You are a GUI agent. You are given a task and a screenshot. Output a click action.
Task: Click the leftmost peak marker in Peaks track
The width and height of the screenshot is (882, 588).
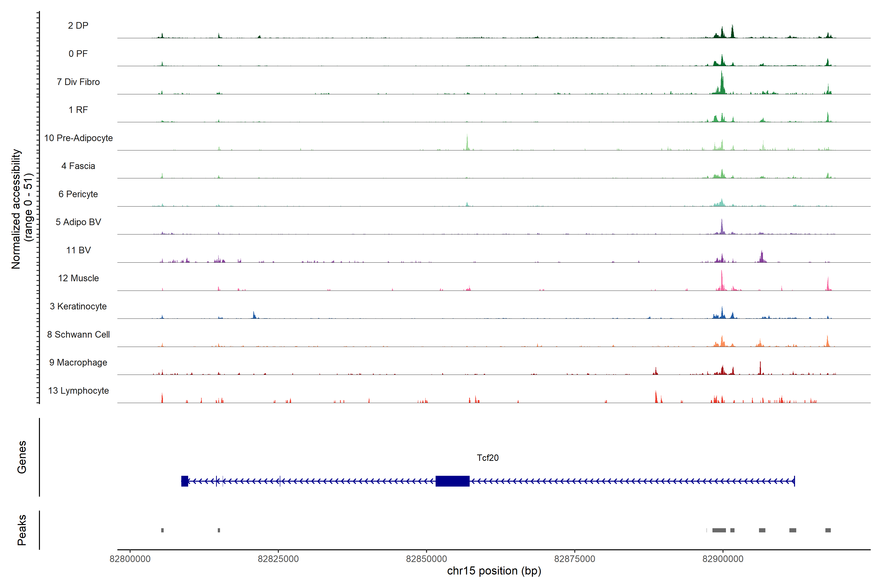(162, 530)
